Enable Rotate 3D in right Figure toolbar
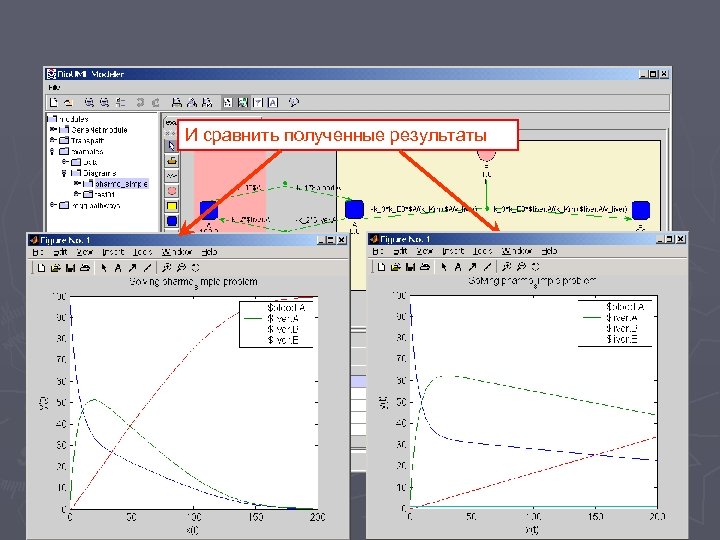 [x=535, y=267]
